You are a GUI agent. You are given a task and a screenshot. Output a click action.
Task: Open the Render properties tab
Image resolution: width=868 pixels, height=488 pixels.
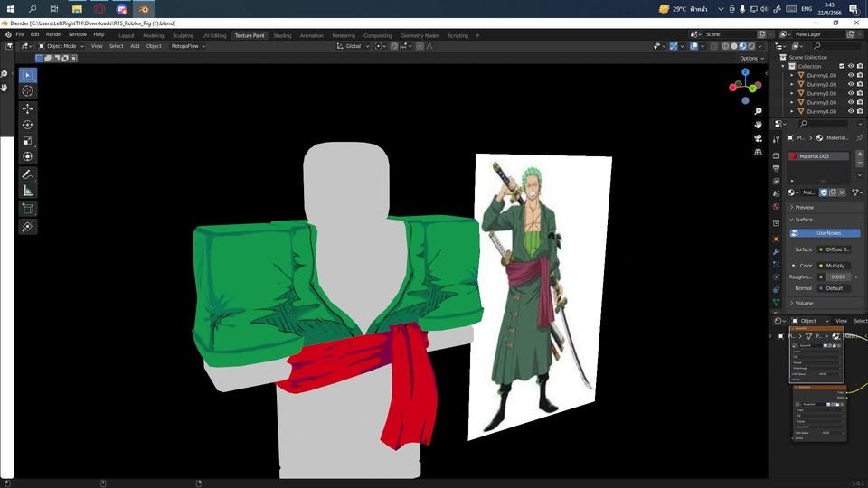click(x=776, y=156)
